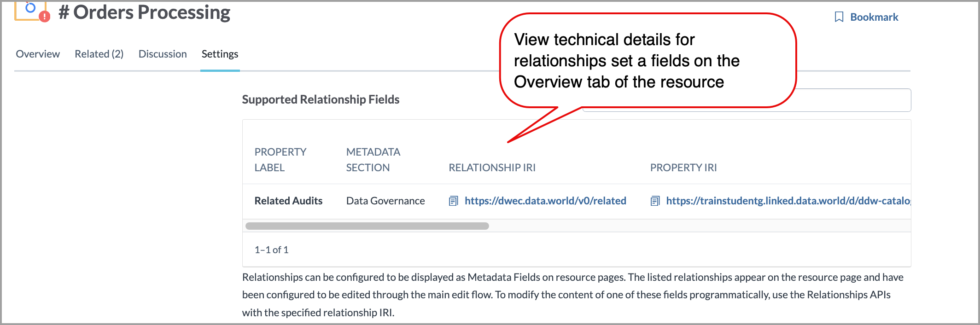Click the table's horizontal scrollbar
This screenshot has height=325, width=980.
367,226
